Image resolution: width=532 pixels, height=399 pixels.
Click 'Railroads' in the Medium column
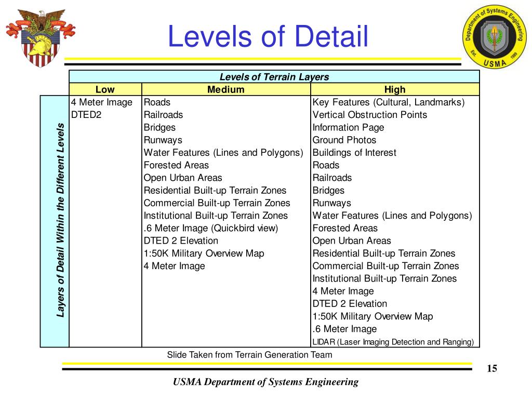[163, 115]
